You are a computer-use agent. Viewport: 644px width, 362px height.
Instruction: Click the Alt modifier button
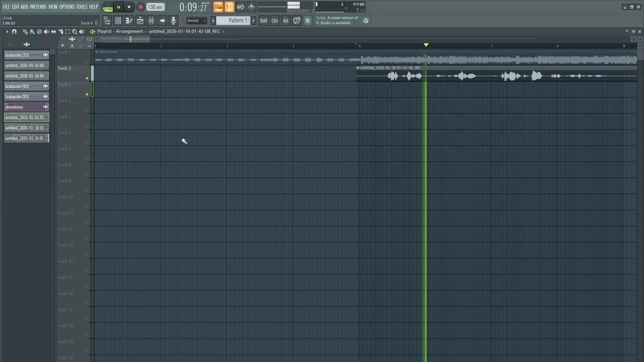pyautogui.click(x=286, y=21)
